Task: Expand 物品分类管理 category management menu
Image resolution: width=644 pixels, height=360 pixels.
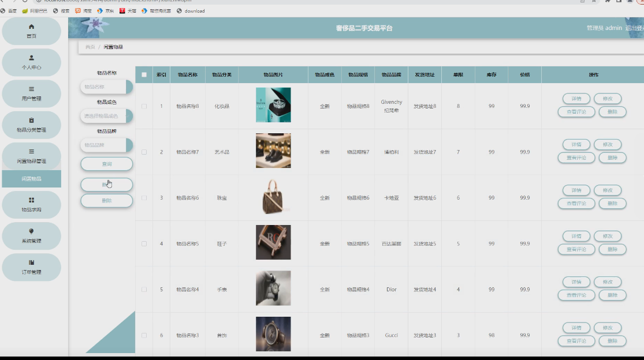Action: coord(32,125)
